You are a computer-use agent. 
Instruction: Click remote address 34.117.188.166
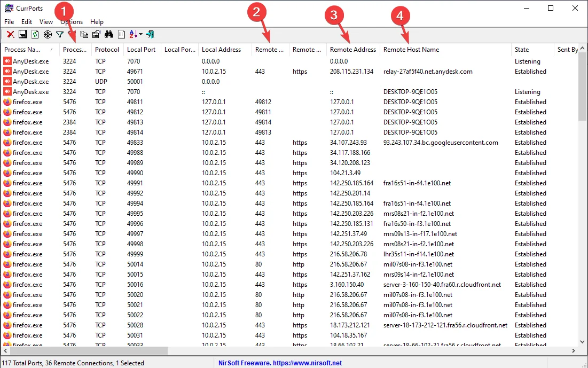pos(350,153)
